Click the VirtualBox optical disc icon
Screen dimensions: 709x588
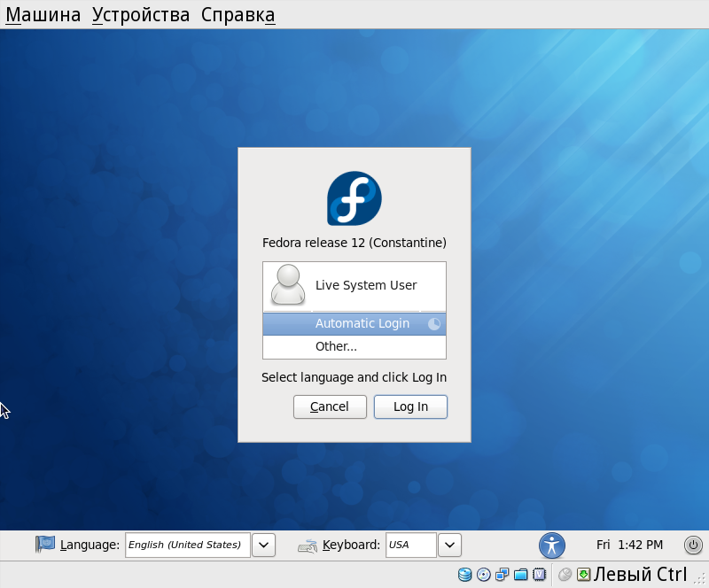coord(484,575)
